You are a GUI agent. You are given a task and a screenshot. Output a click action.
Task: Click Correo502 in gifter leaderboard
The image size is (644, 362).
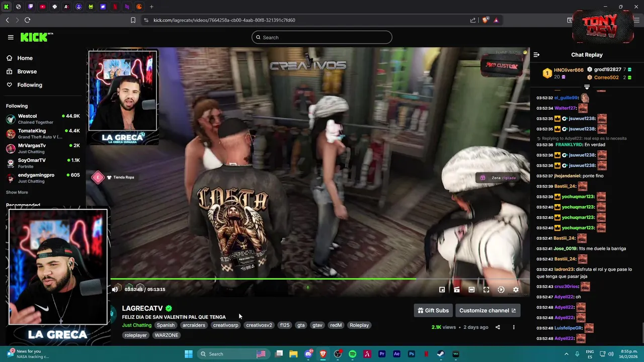tap(609, 77)
